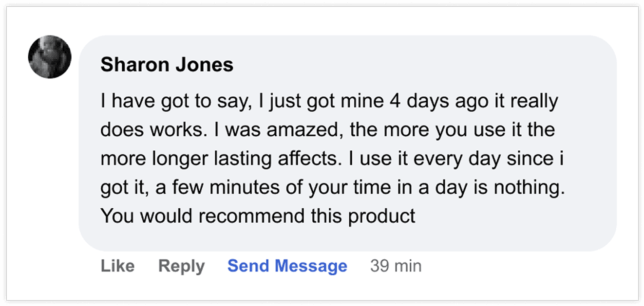Click the Send Message link
Viewport: 644px width, 306px height.
tap(287, 266)
